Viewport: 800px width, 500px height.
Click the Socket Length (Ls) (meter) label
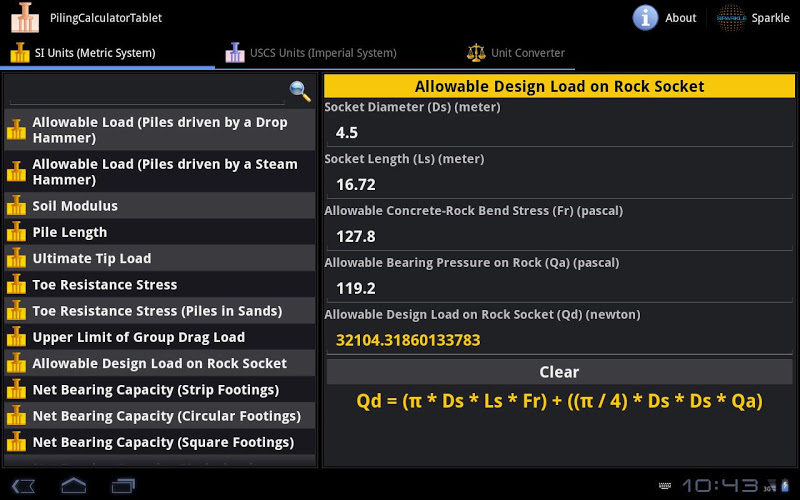pyautogui.click(x=404, y=159)
